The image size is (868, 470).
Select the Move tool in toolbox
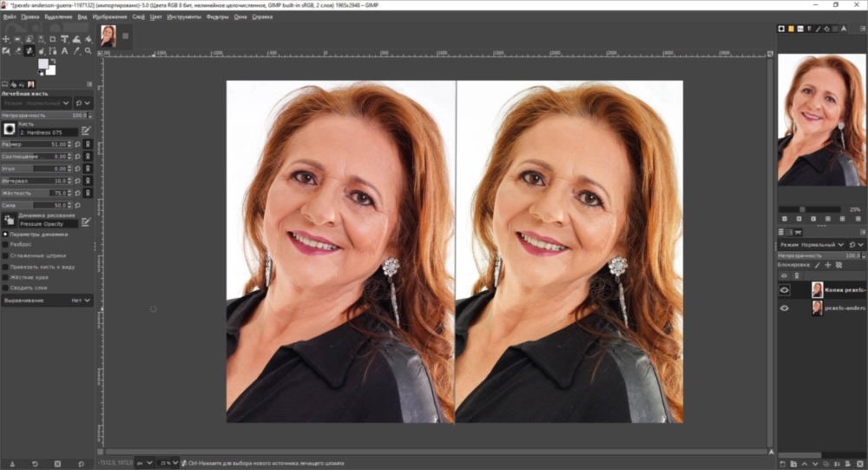(5, 39)
